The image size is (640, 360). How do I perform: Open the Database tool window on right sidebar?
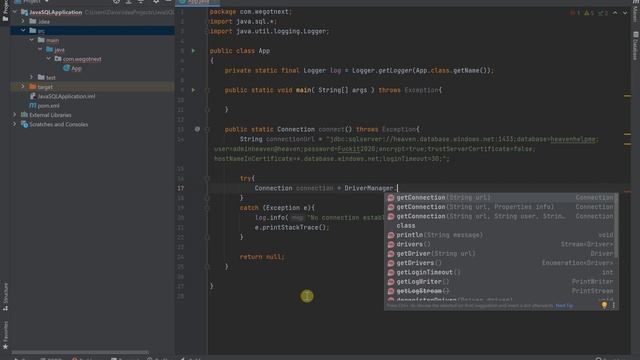635,46
